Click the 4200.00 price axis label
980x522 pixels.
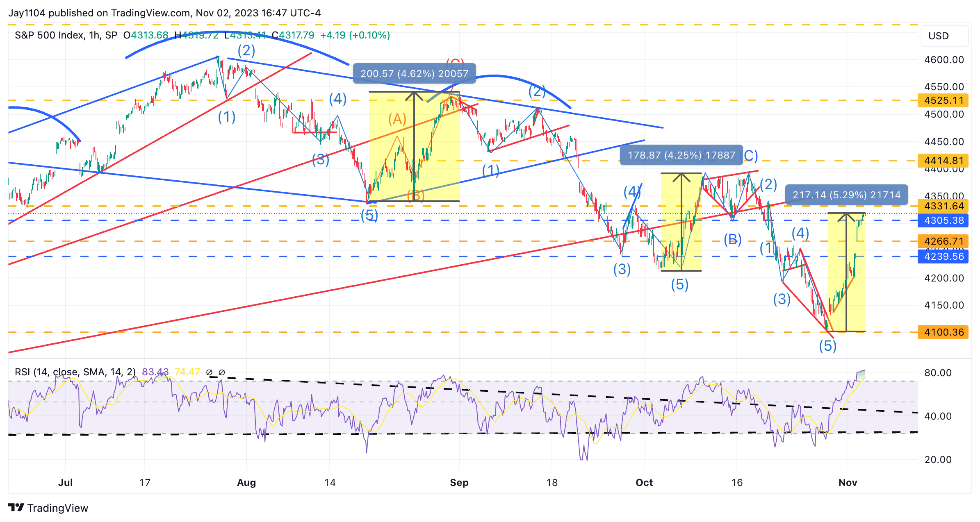tap(944, 278)
